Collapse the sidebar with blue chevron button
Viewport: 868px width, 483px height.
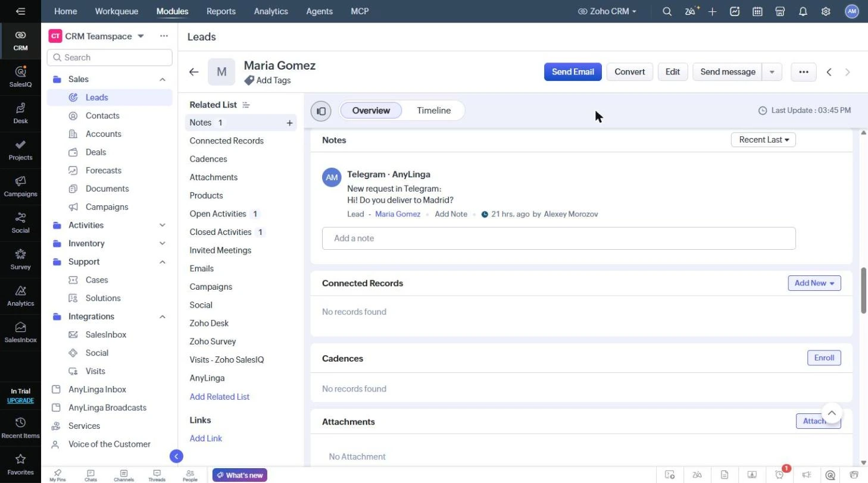[176, 456]
